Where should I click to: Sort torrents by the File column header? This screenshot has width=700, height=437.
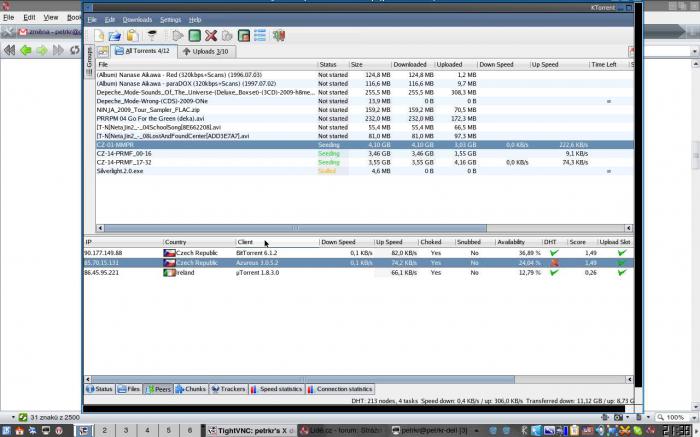[206, 64]
